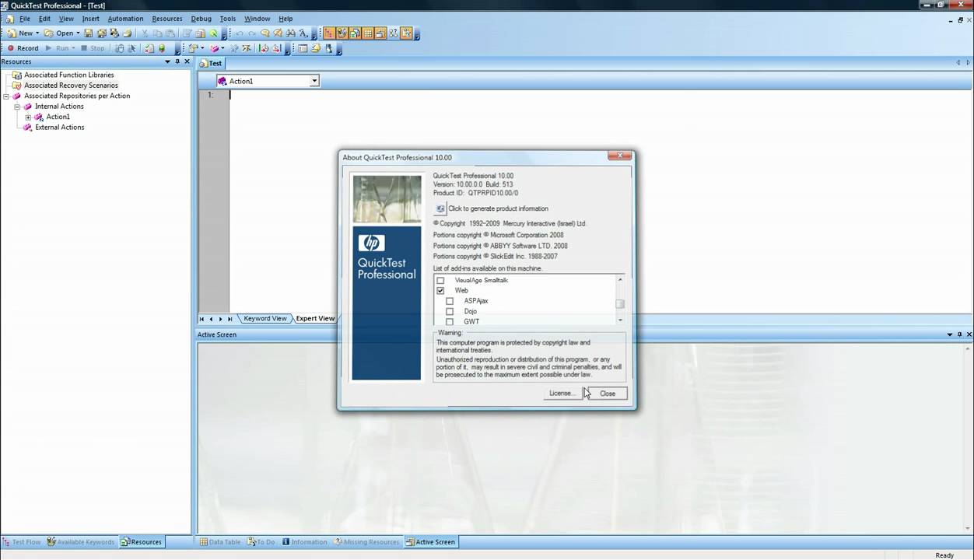Open the Open button dropdown arrow
Image resolution: width=974 pixels, height=560 pixels.
pyautogui.click(x=78, y=33)
